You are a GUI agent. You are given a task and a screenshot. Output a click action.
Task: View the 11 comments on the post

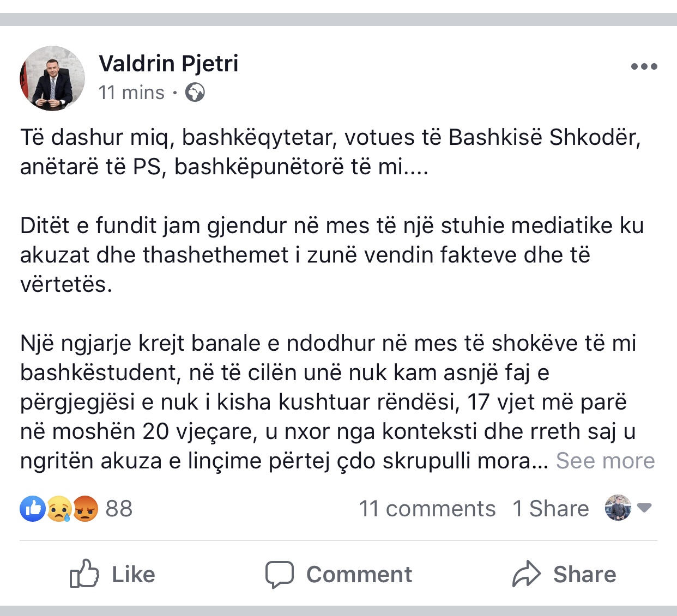427,509
